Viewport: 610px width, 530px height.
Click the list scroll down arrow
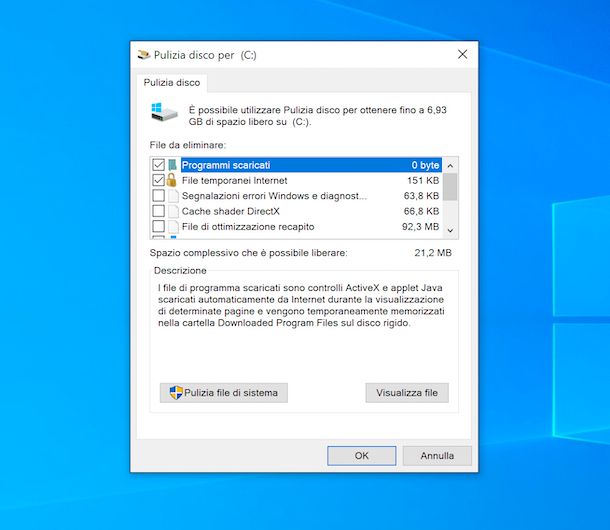point(450,230)
